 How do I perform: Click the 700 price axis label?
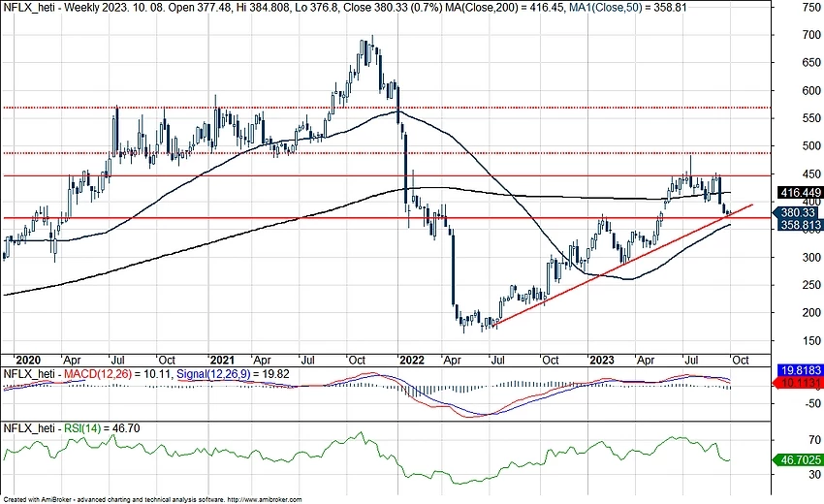(812, 35)
